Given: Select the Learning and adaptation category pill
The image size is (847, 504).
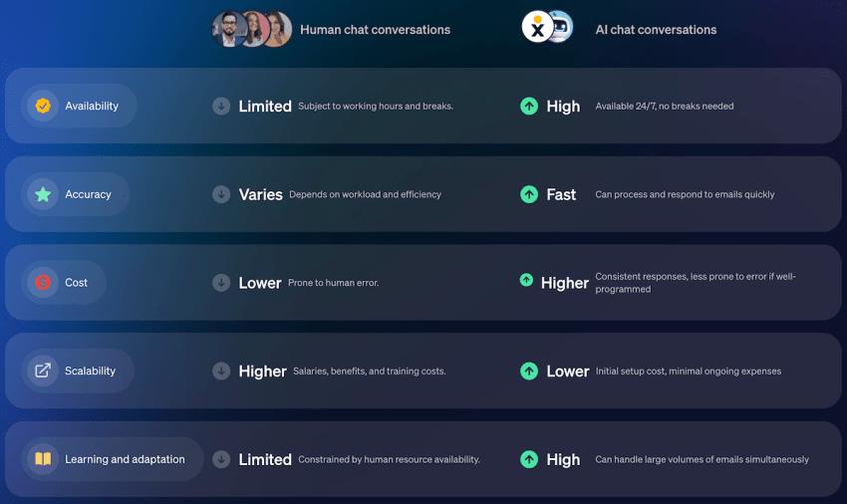Looking at the screenshot, I should pyautogui.click(x=113, y=459).
